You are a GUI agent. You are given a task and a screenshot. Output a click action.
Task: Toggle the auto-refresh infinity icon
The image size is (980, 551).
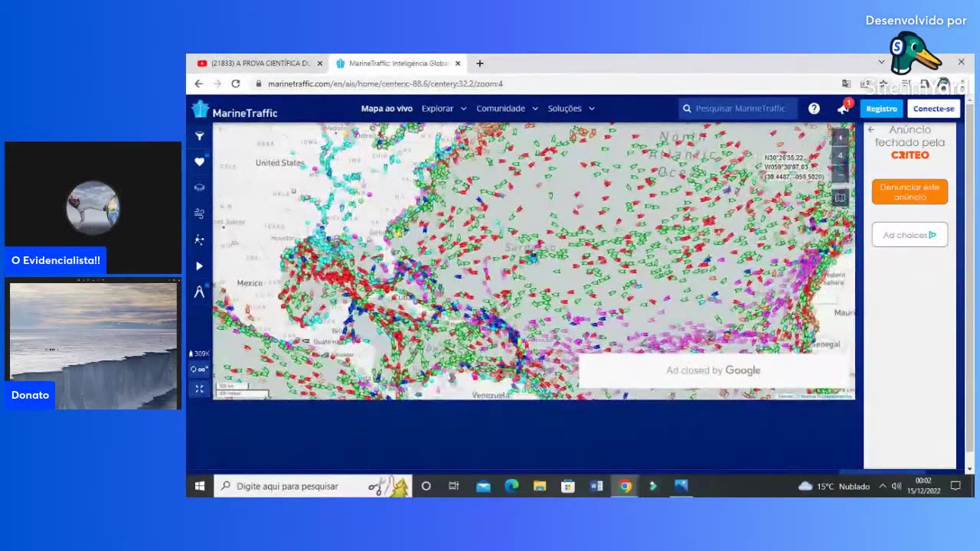tap(199, 370)
